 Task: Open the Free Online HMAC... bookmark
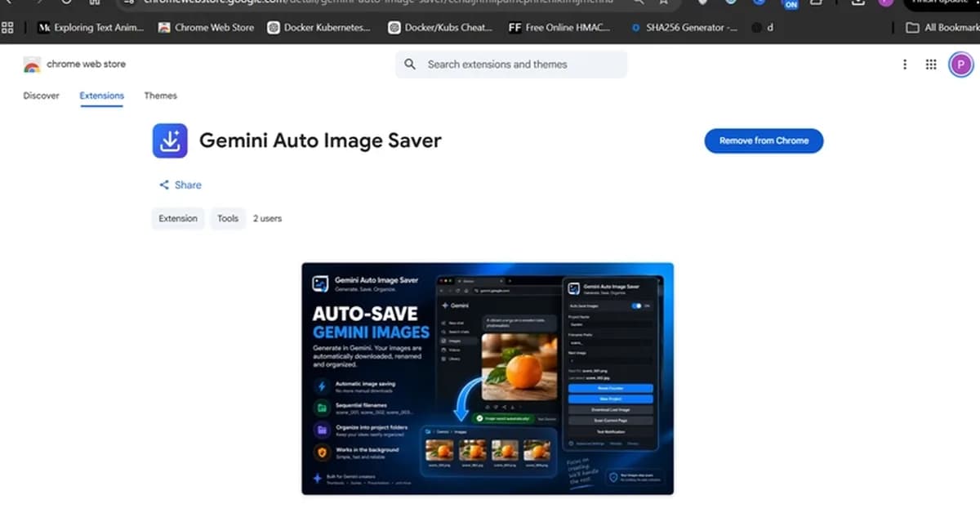click(x=559, y=28)
